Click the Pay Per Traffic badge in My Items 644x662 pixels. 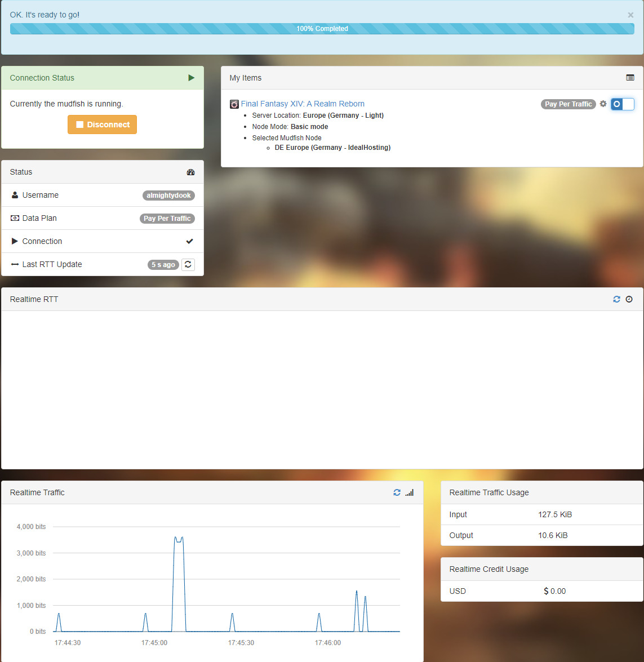(568, 104)
